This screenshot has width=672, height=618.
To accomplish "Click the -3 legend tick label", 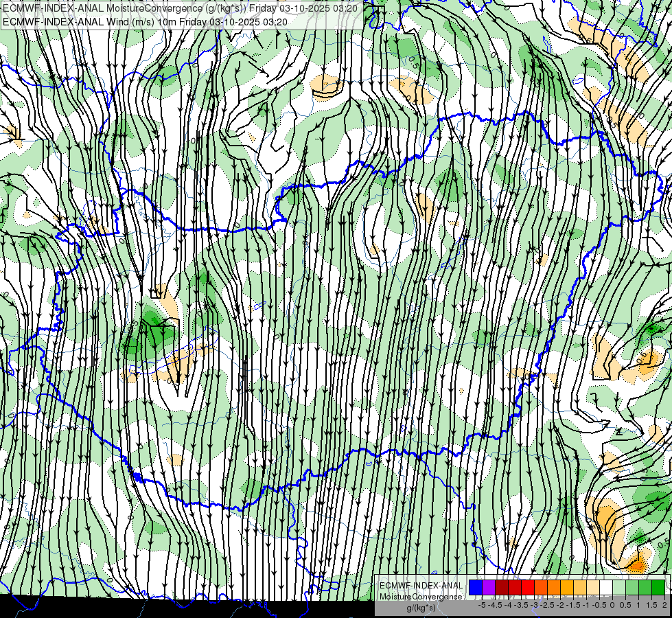I will [x=534, y=605].
